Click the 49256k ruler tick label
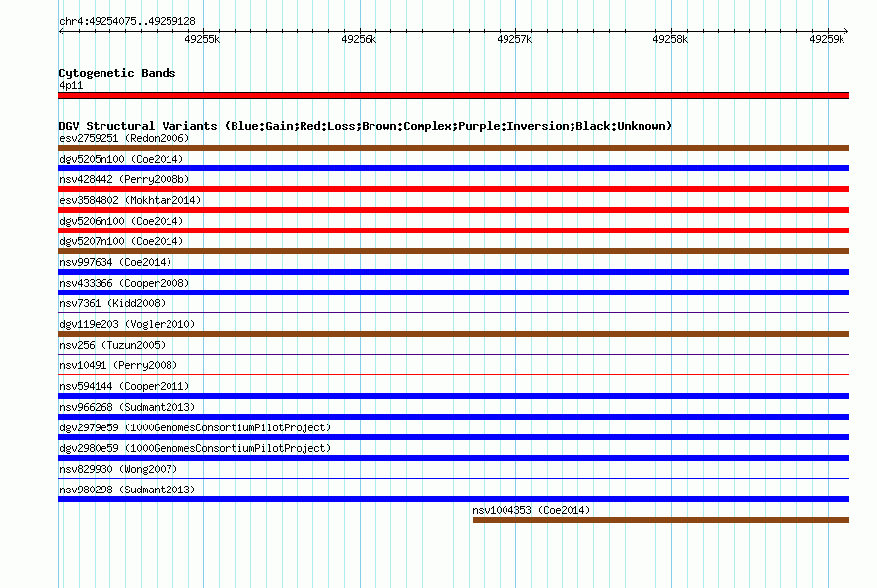This screenshot has height=588, width=877. pos(359,39)
